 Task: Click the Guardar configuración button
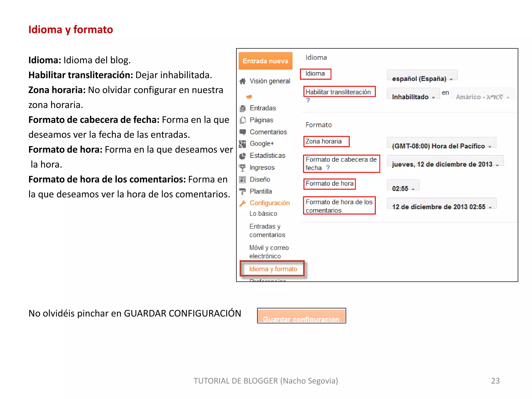[301, 316]
